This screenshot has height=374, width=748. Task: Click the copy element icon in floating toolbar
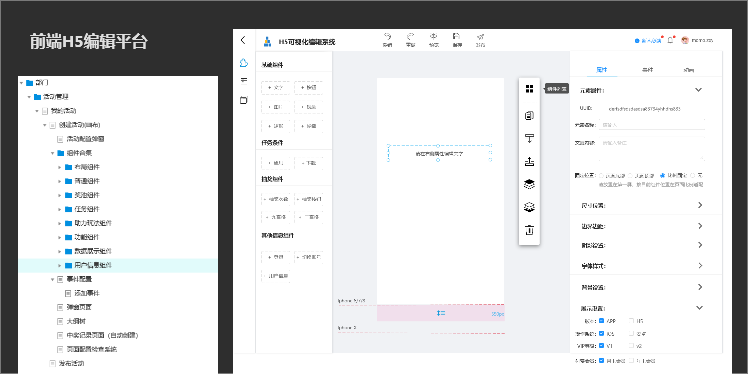[529, 115]
